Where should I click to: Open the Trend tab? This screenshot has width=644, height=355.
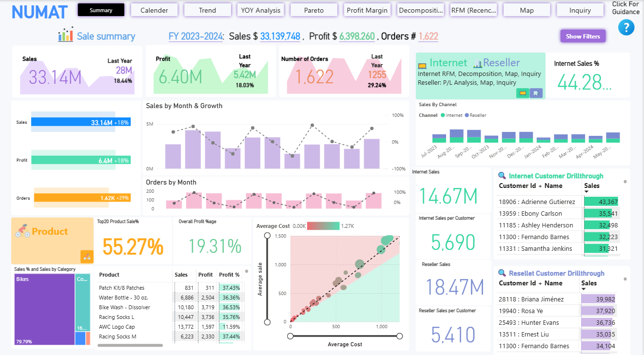coord(208,10)
